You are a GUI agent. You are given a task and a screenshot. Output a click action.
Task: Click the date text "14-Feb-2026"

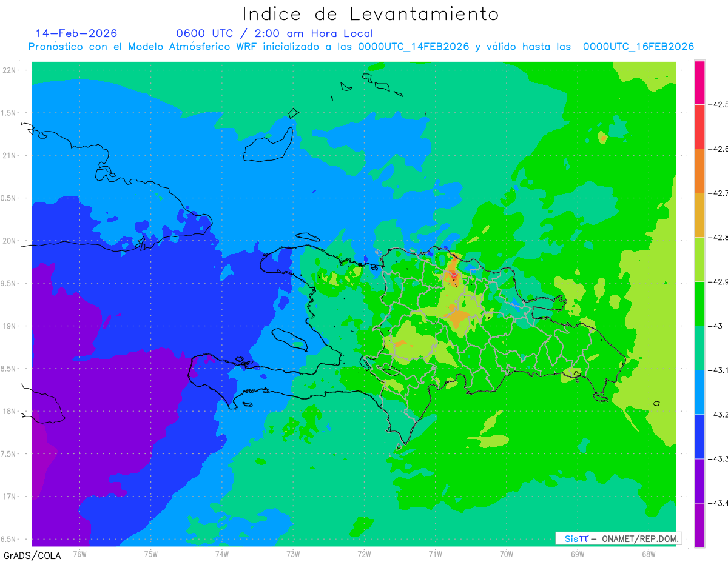tap(76, 33)
